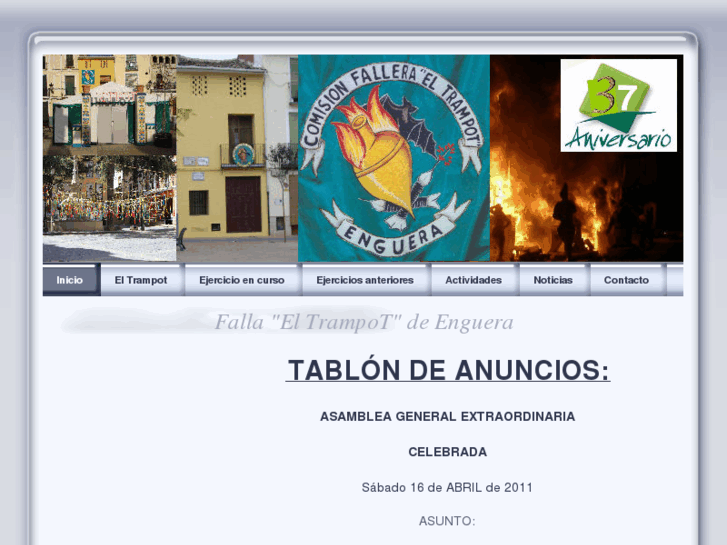Viewport: 727px width, 545px height.
Task: Open the Ejercicio en curso section
Action: pos(243,280)
